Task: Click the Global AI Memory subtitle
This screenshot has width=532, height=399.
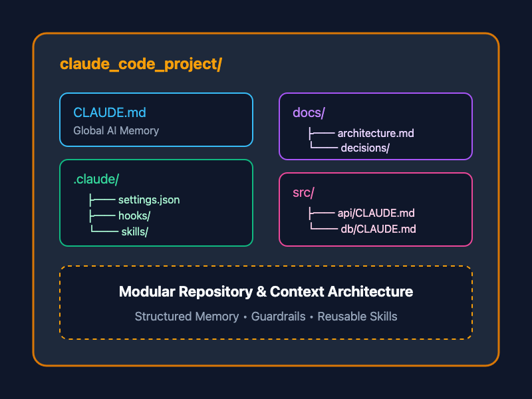Action: 116,130
